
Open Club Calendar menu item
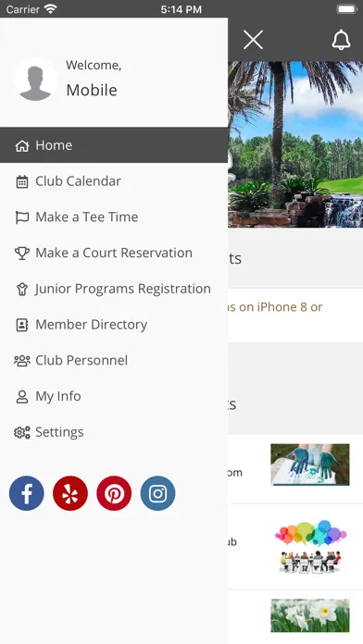(x=114, y=181)
